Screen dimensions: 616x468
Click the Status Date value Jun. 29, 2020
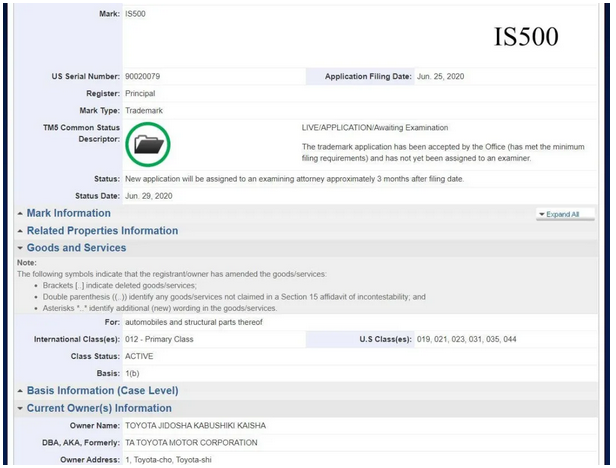coord(148,196)
